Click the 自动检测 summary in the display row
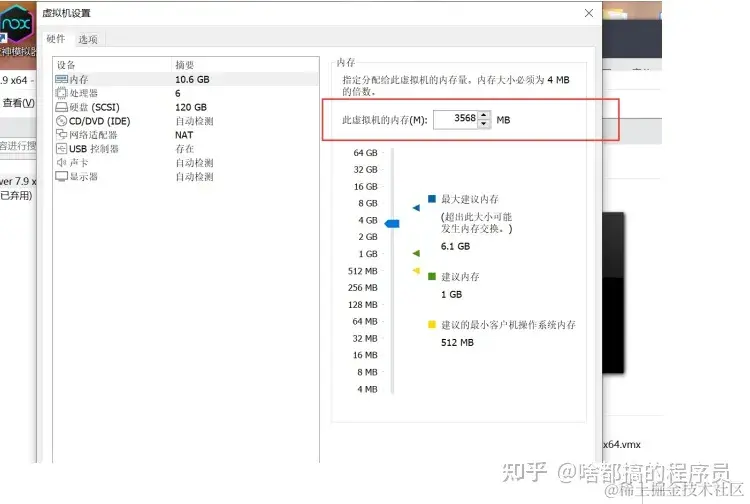 pyautogui.click(x=194, y=176)
